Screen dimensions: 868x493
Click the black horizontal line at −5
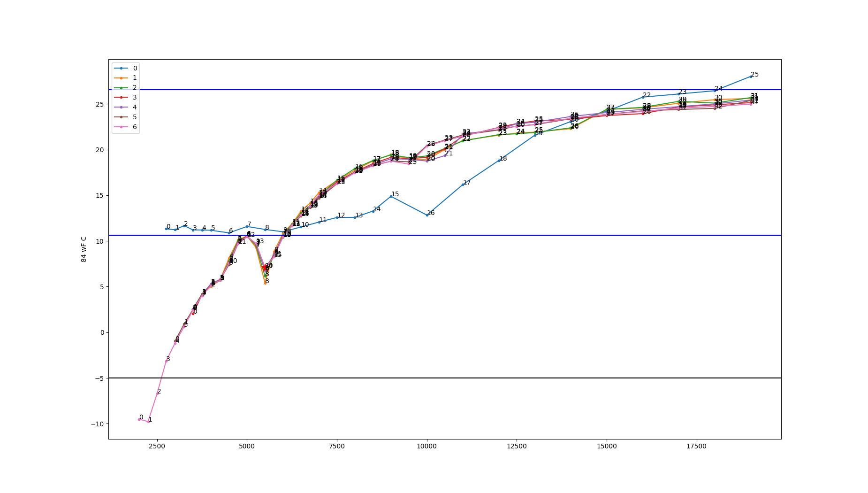pos(445,378)
